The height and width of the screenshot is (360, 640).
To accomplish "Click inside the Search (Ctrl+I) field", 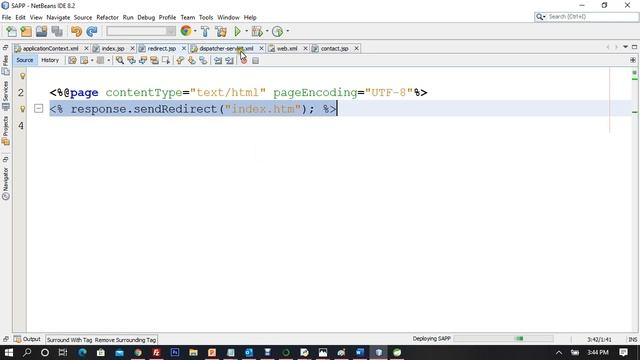I will (592, 17).
